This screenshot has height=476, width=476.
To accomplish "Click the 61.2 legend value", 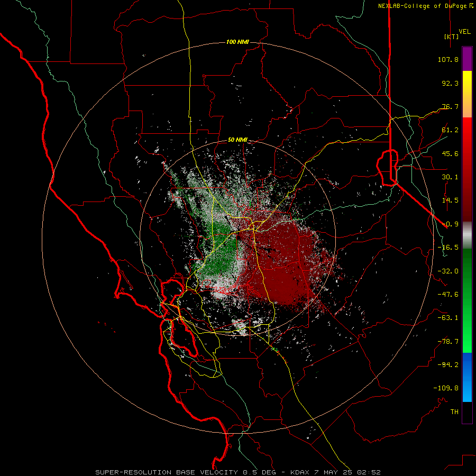I will tap(450, 130).
